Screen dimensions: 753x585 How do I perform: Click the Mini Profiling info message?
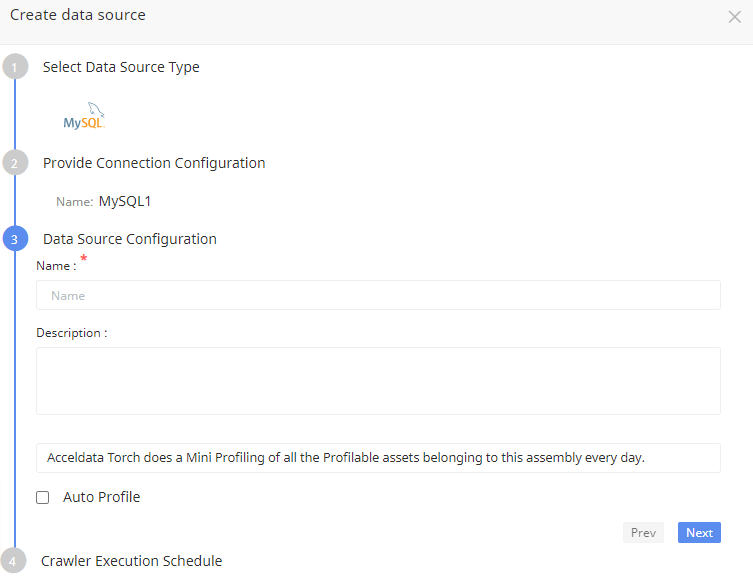tap(378, 458)
